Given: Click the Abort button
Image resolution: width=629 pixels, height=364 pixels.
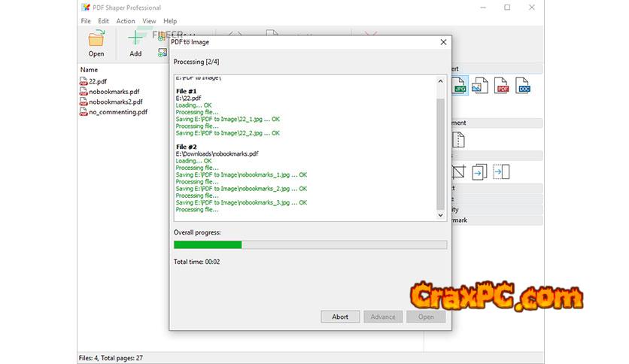Looking at the screenshot, I should click(x=340, y=317).
